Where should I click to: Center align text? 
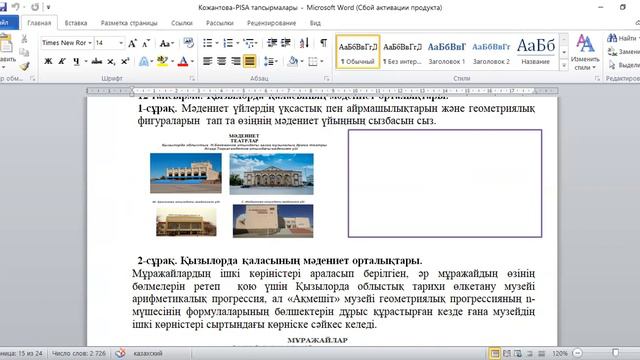click(x=222, y=61)
